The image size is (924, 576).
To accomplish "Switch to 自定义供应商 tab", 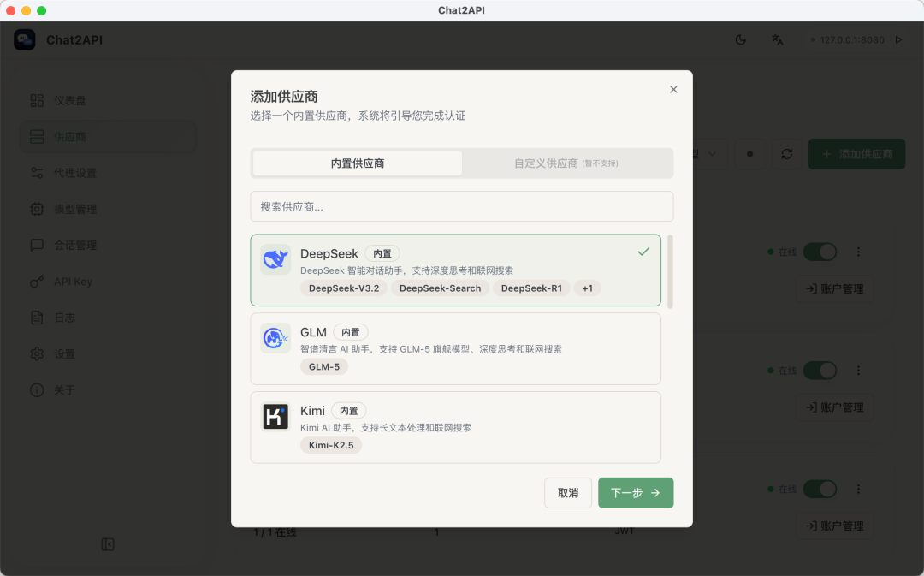I will (566, 163).
